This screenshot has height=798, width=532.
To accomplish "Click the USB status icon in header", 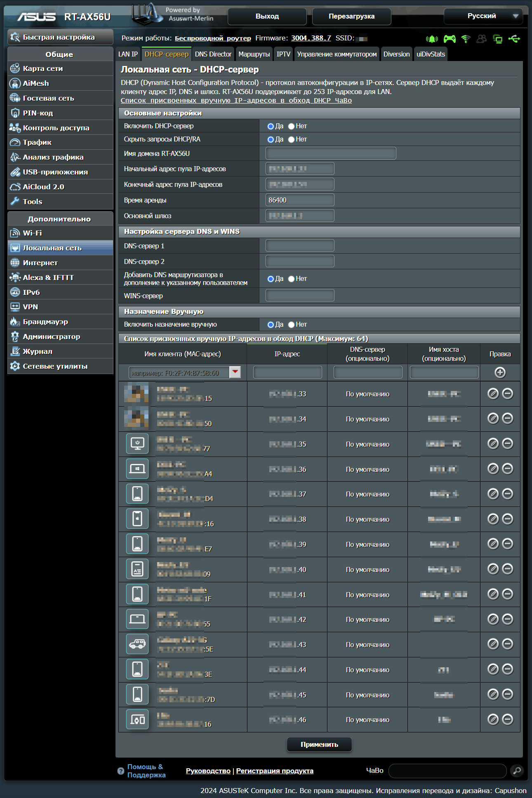I will click(x=514, y=39).
